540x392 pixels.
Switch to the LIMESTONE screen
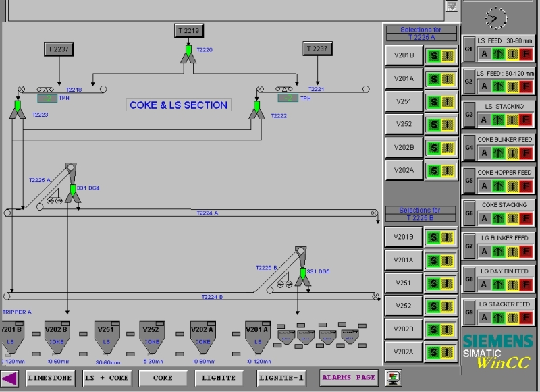51,378
